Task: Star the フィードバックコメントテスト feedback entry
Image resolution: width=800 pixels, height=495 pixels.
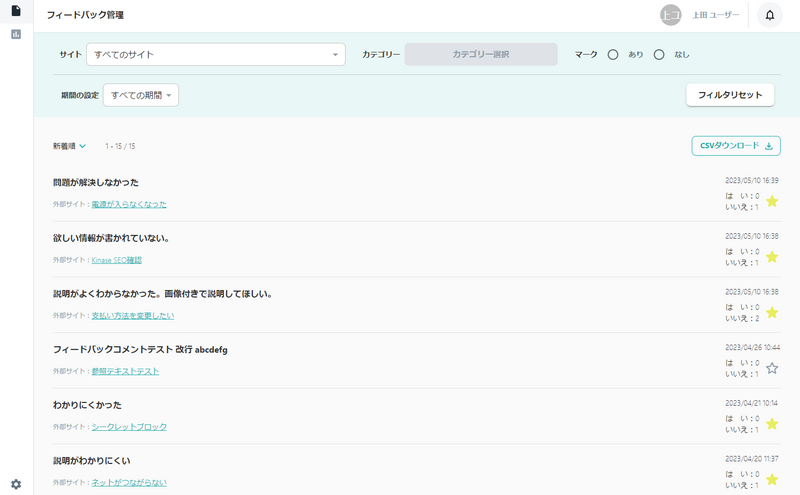Action: (772, 368)
